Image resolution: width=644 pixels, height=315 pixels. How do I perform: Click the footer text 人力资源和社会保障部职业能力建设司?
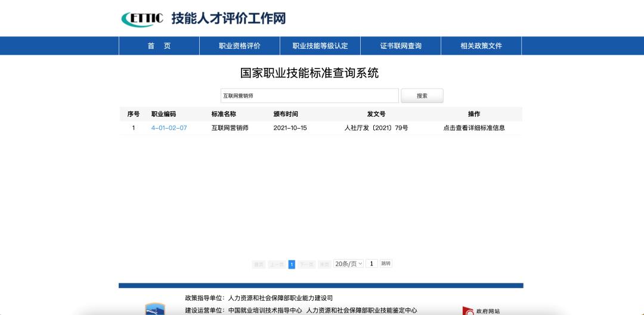[280, 298]
